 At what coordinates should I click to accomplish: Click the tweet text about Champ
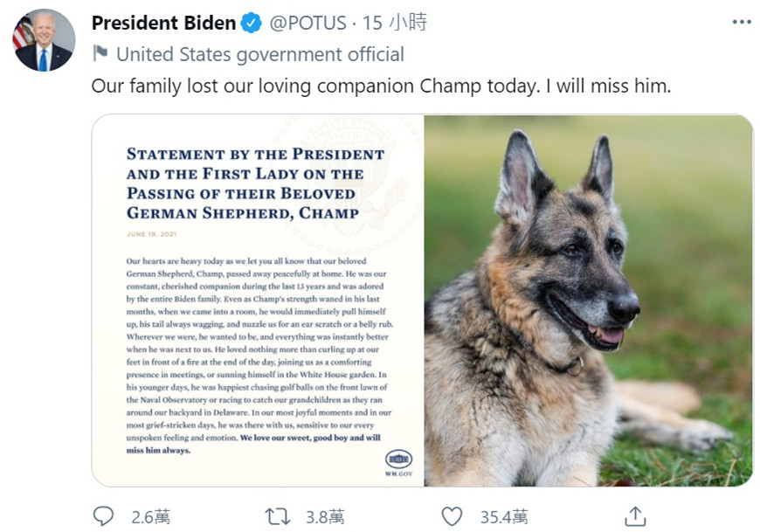[x=381, y=86]
